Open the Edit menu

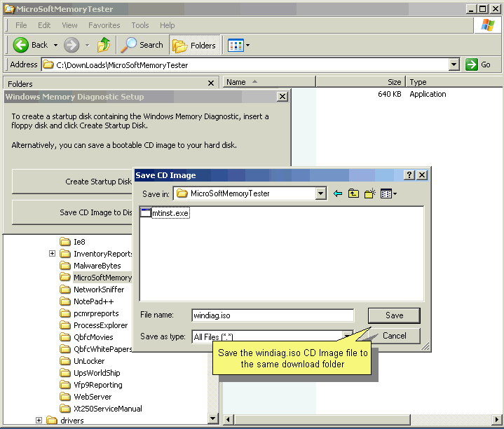point(44,25)
